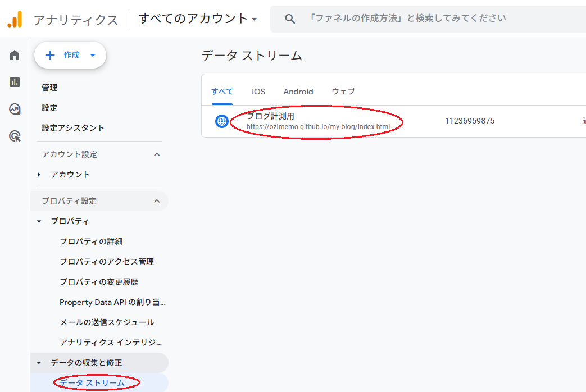Click the アカウント設定 section header
Image resolution: width=586 pixels, height=392 pixels.
(x=70, y=154)
